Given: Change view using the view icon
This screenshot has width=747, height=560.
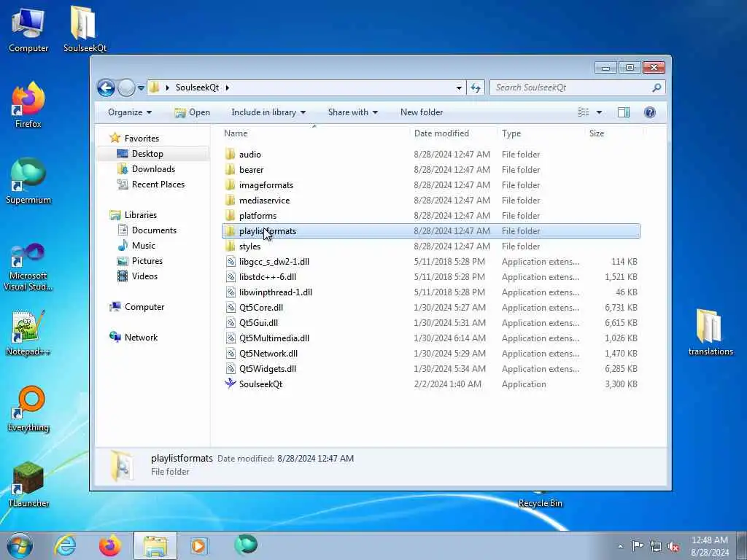Looking at the screenshot, I should pyautogui.click(x=584, y=112).
